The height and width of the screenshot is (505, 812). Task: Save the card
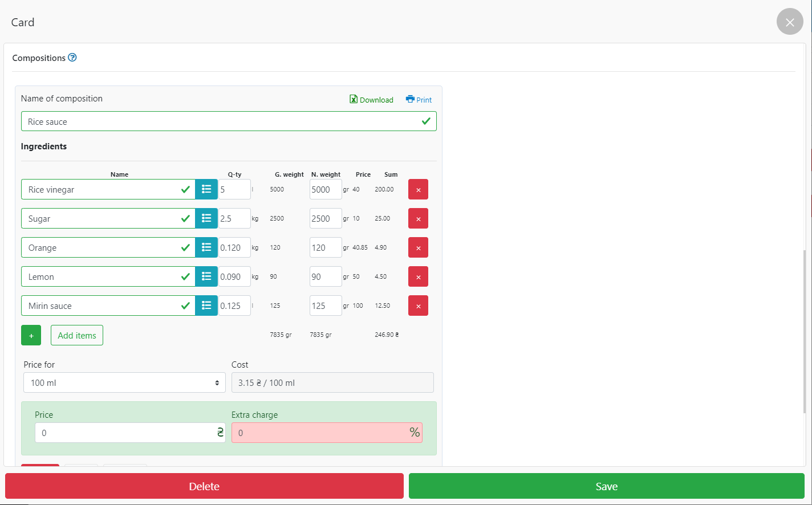tap(606, 486)
